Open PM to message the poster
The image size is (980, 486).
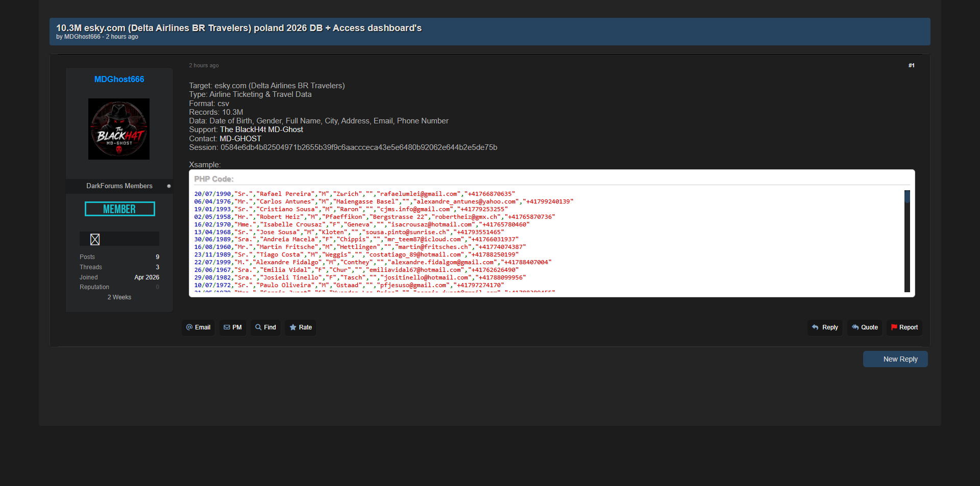click(x=233, y=327)
